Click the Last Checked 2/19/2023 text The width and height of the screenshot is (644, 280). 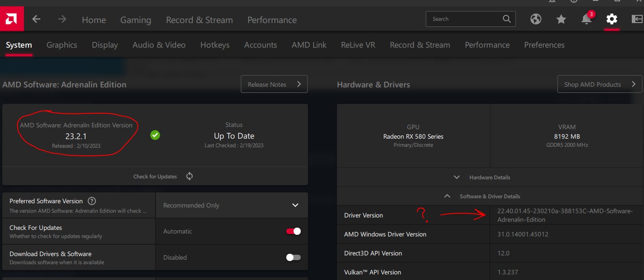pyautogui.click(x=234, y=145)
